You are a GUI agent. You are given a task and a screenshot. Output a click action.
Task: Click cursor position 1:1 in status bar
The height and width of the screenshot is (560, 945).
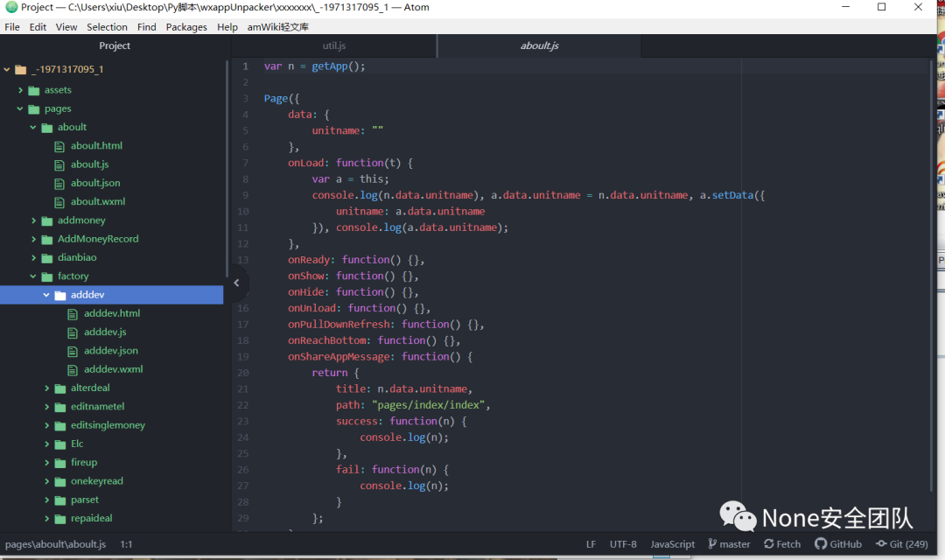[x=126, y=544]
